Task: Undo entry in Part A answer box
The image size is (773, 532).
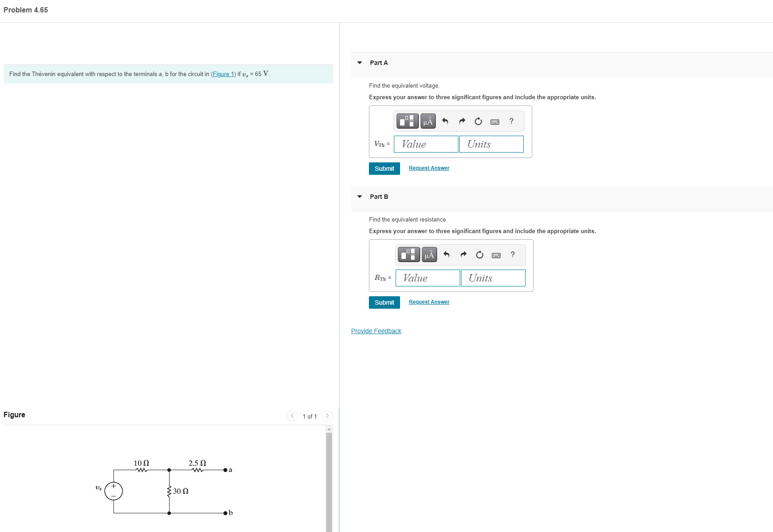Action: (445, 121)
